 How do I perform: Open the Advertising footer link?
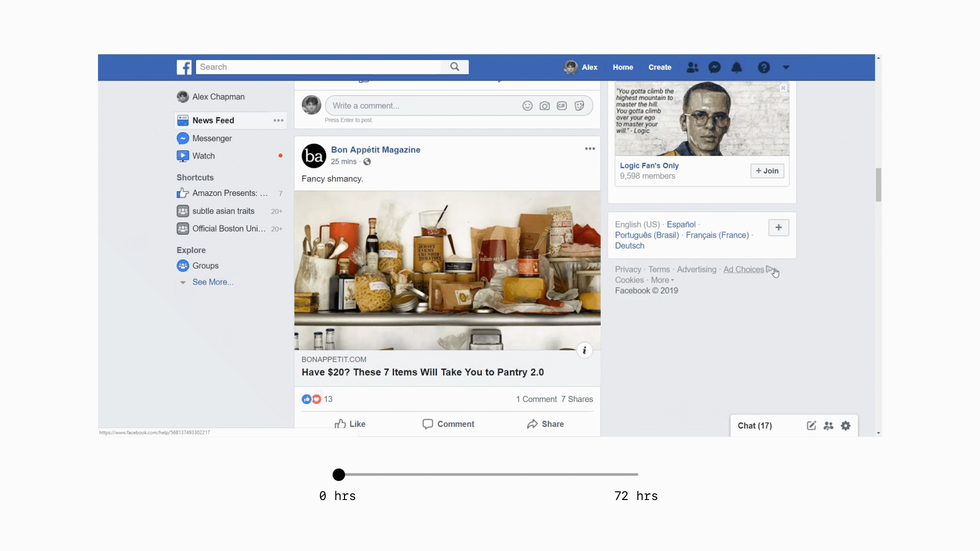pyautogui.click(x=696, y=269)
